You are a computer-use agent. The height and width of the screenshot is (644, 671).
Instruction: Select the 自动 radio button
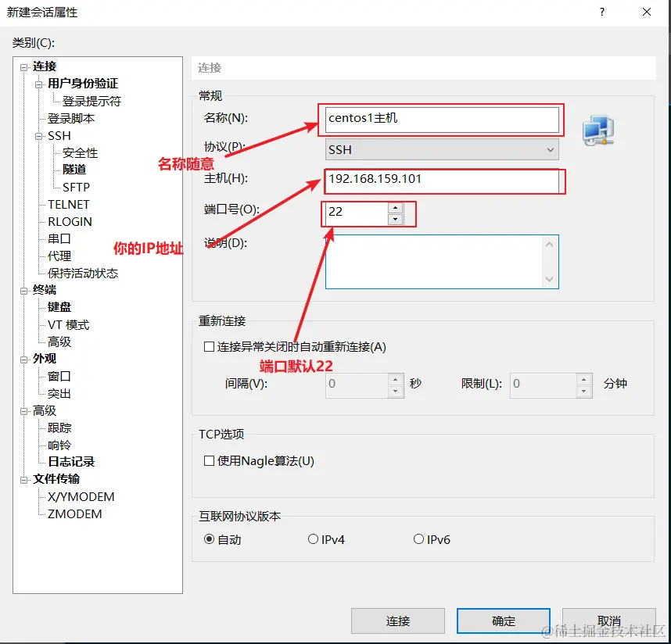209,539
